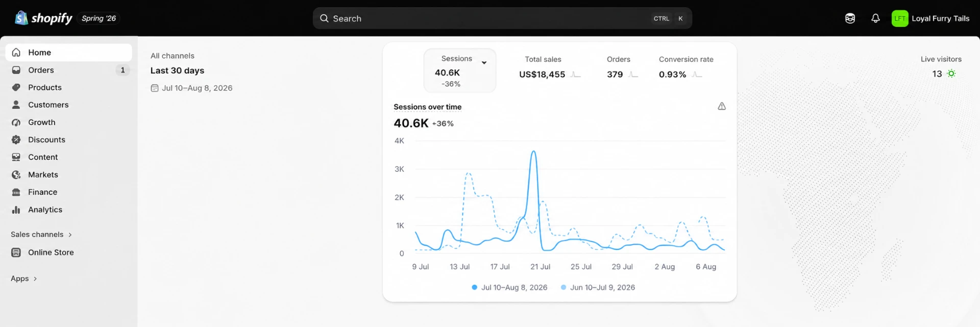Click the Total sales sparkline icon
This screenshot has width=980, height=327.
576,75
